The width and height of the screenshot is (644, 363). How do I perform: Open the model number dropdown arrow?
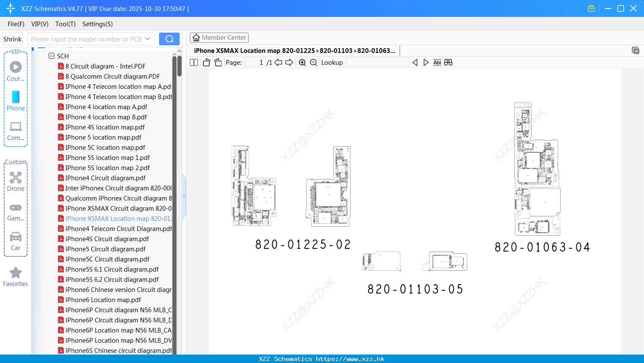pos(148,39)
